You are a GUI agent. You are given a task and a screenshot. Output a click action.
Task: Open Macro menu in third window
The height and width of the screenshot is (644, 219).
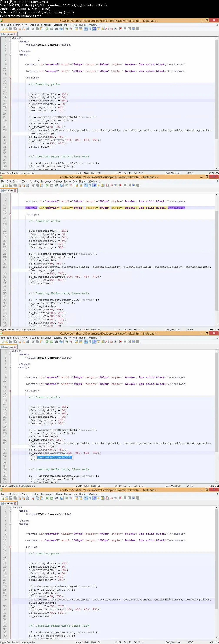tap(67, 338)
